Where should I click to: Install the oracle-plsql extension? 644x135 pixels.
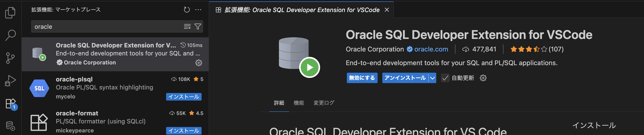point(184,97)
